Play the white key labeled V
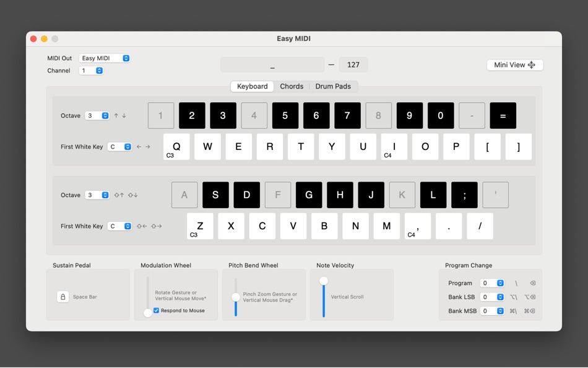588x368 pixels. pos(293,226)
